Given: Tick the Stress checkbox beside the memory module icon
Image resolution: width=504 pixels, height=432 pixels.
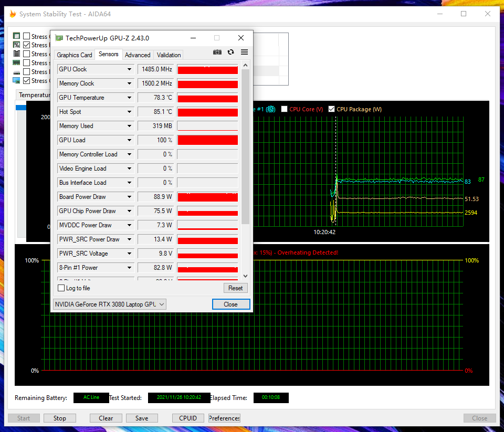Looking at the screenshot, I should [27, 62].
